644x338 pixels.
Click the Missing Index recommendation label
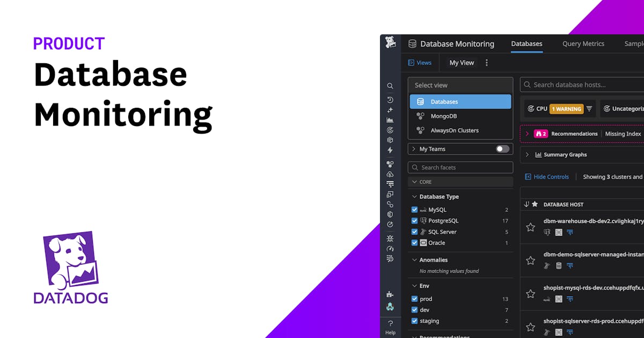click(623, 134)
